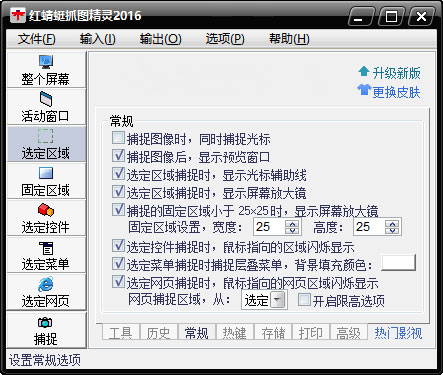
Task: Switch to the 历史 tab
Action: pyautogui.click(x=159, y=332)
